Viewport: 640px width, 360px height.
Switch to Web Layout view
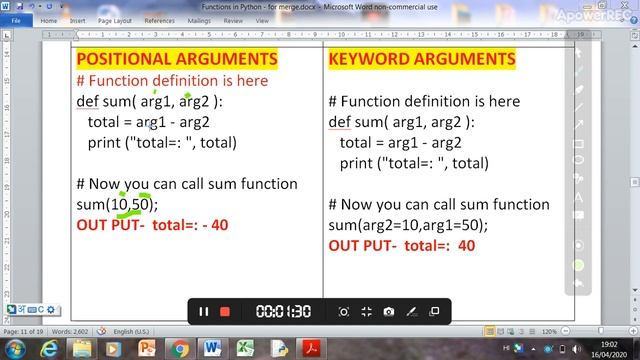tap(511, 331)
